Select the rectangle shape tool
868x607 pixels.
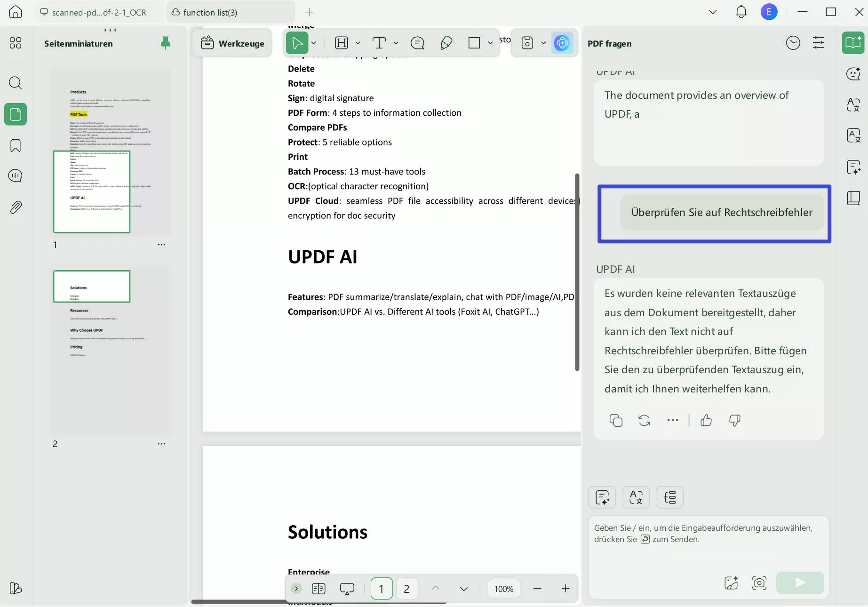point(474,43)
